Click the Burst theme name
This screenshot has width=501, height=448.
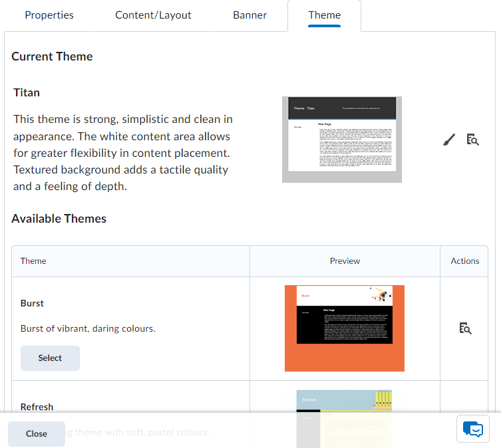(32, 303)
